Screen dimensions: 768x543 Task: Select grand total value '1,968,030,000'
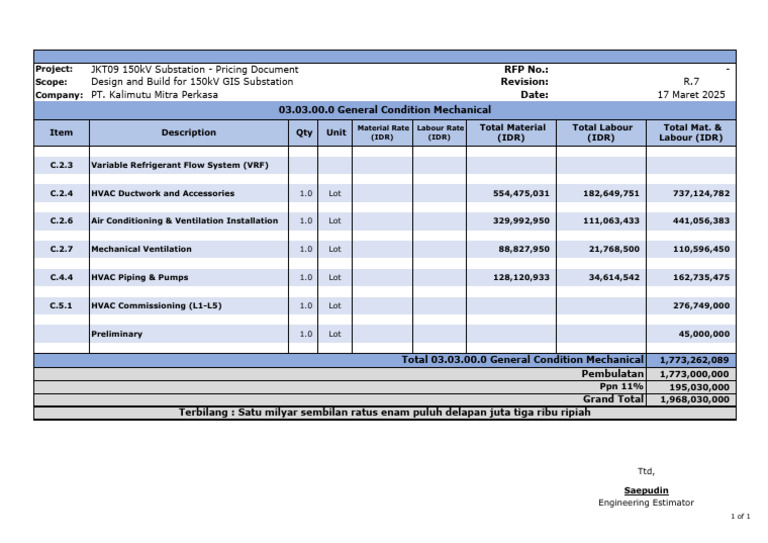pos(695,400)
